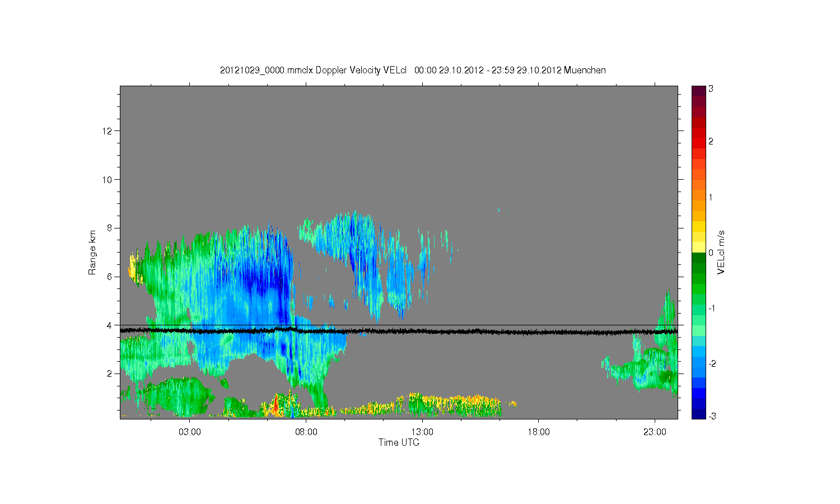Click the 'Time UTC' x-axis label
The width and height of the screenshot is (840, 504).
[399, 442]
